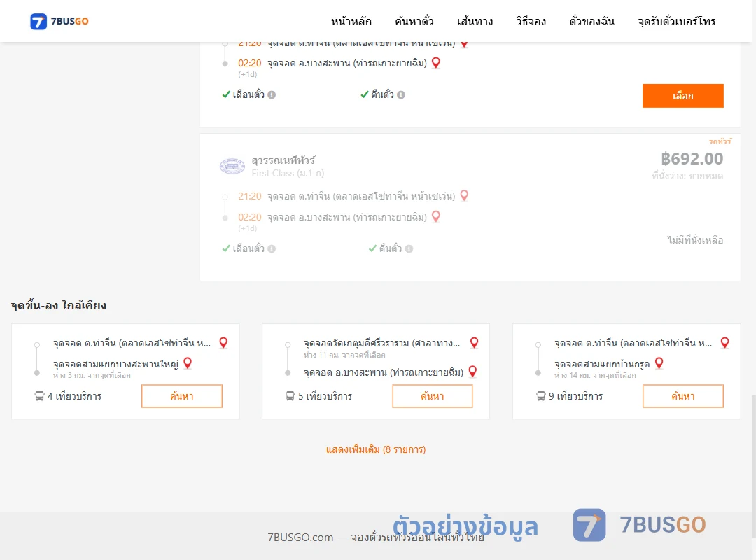Click the รถทัวร์ tag above the price
The width and height of the screenshot is (756, 560).
(720, 141)
